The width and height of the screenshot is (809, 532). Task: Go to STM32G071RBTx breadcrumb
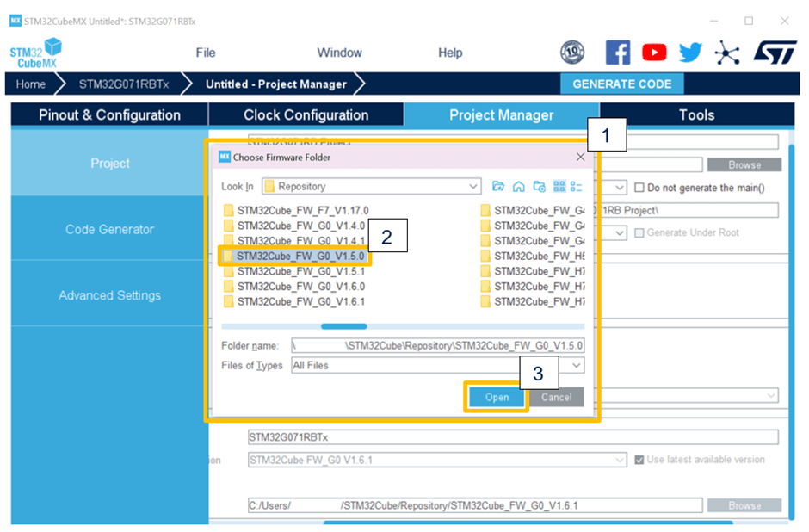tap(123, 84)
